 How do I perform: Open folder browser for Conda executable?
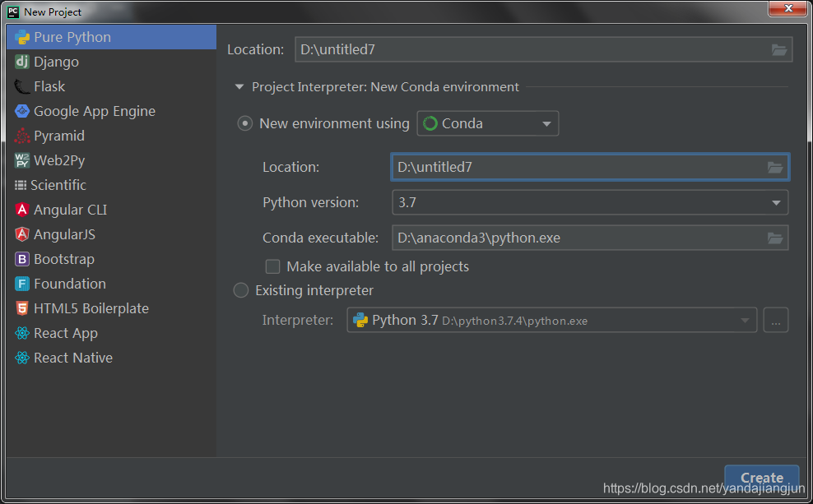point(774,237)
